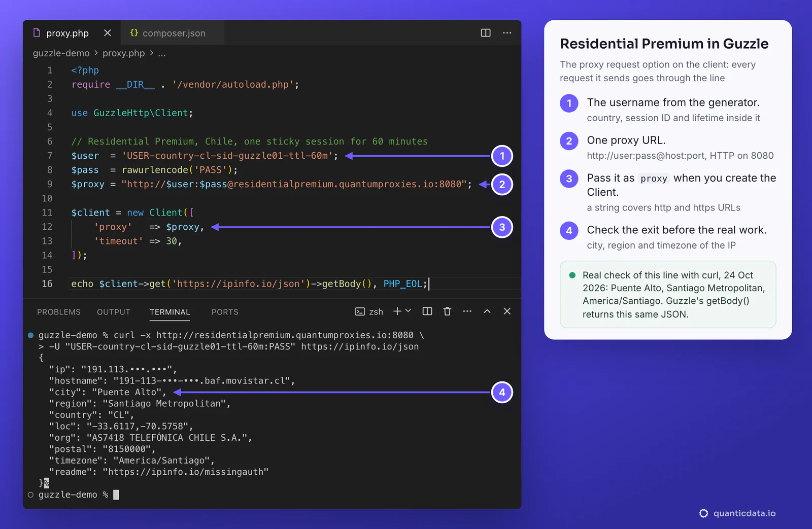Click proxy.php in the breadcrumb
The width and height of the screenshot is (812, 529).
[123, 53]
